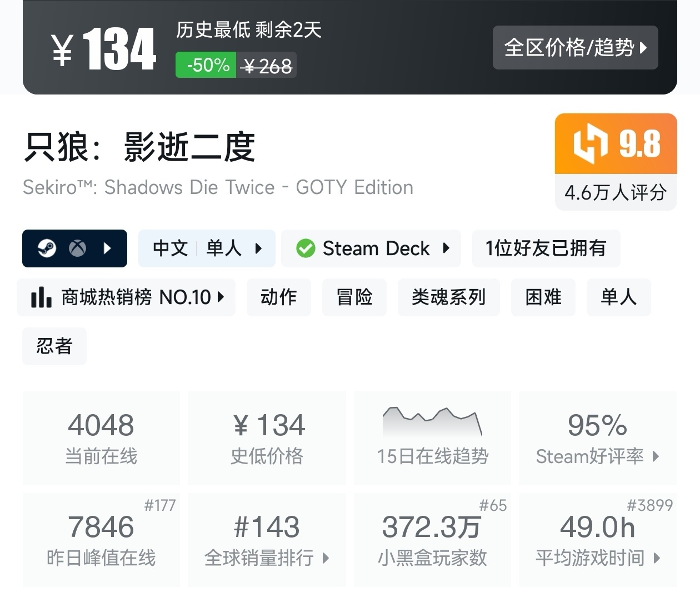Screen dimensions: 700x592
Task: Select the 类魂系列 tag
Action: (448, 297)
